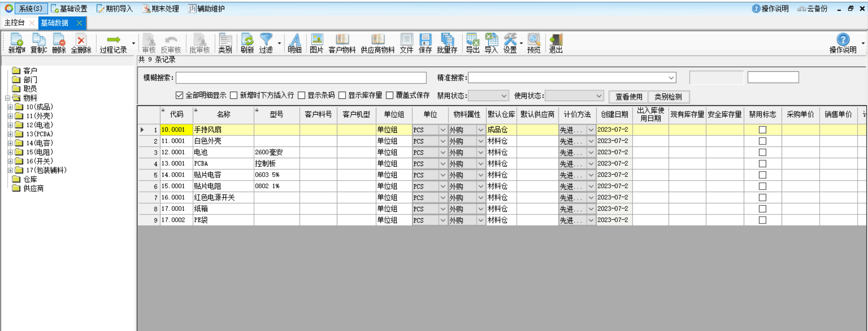Expand the 10(成品) tree node
Screen dimensions: 868x331
tap(10, 107)
